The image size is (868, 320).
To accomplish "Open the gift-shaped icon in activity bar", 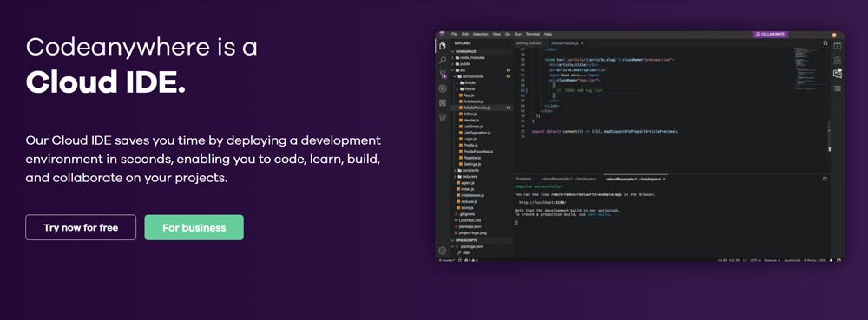I will 443,117.
